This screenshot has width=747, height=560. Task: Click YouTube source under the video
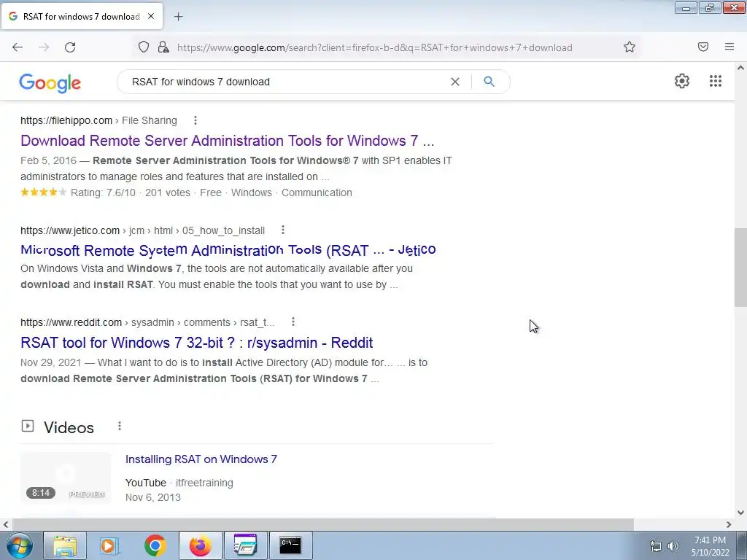pyautogui.click(x=146, y=483)
